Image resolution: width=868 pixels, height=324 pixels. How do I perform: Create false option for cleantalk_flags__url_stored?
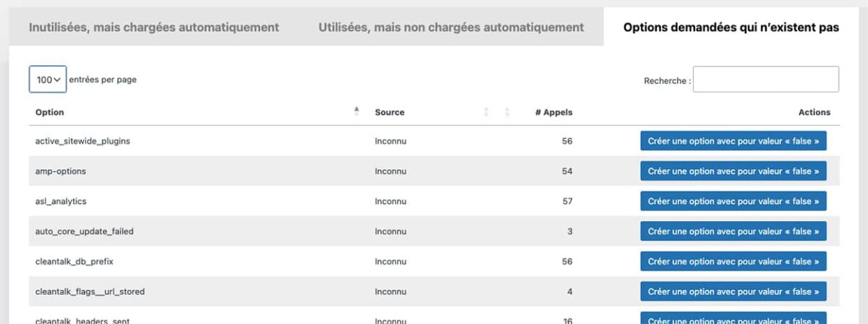coord(733,291)
